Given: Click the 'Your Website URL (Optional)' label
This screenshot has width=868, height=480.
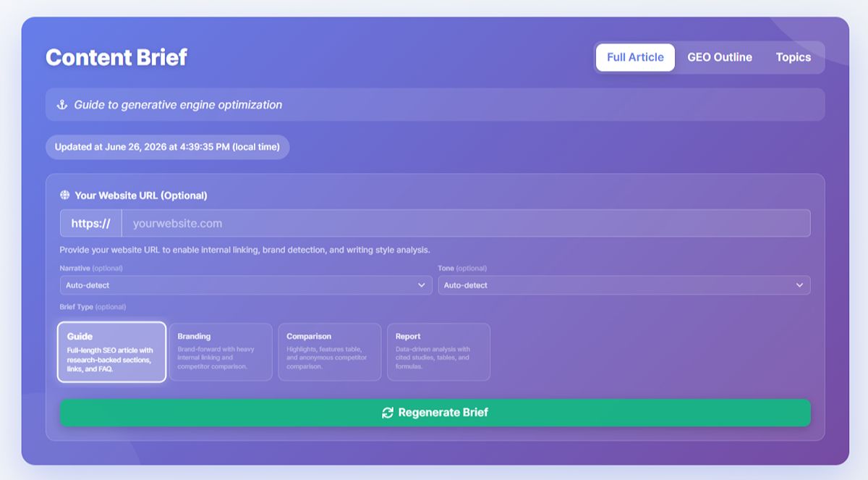Looking at the screenshot, I should pyautogui.click(x=141, y=195).
